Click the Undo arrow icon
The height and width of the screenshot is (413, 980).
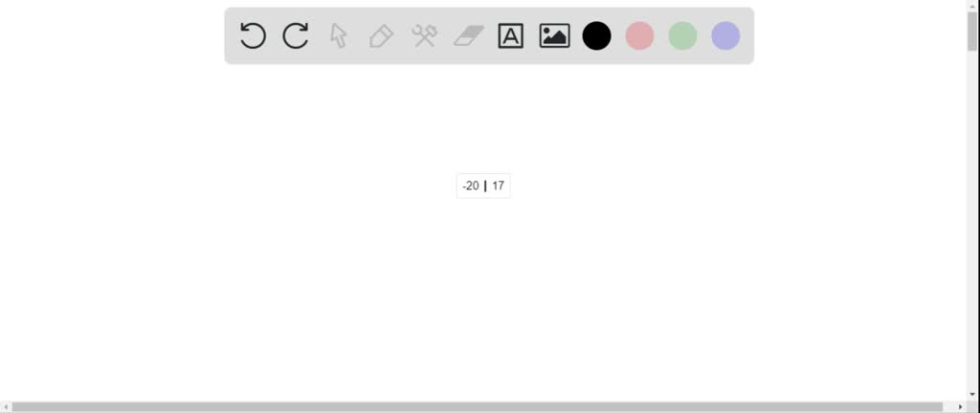tap(253, 35)
